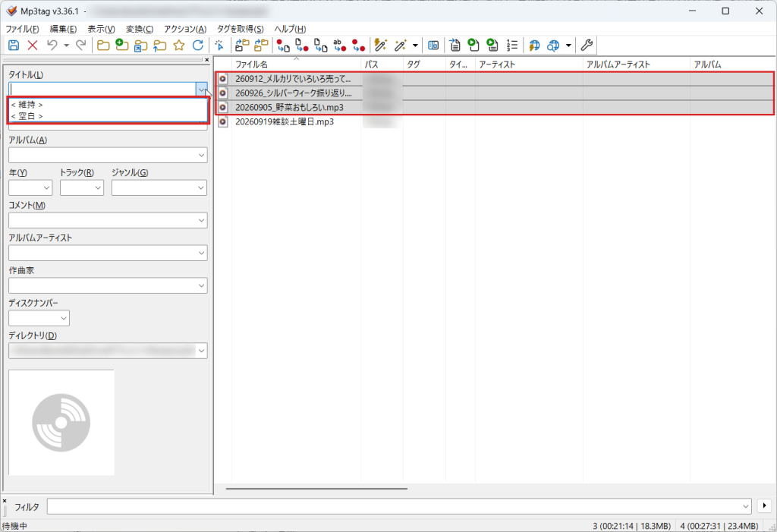This screenshot has width=777, height=532.
Task: Close the tag panel with small x
Action: pos(207,60)
